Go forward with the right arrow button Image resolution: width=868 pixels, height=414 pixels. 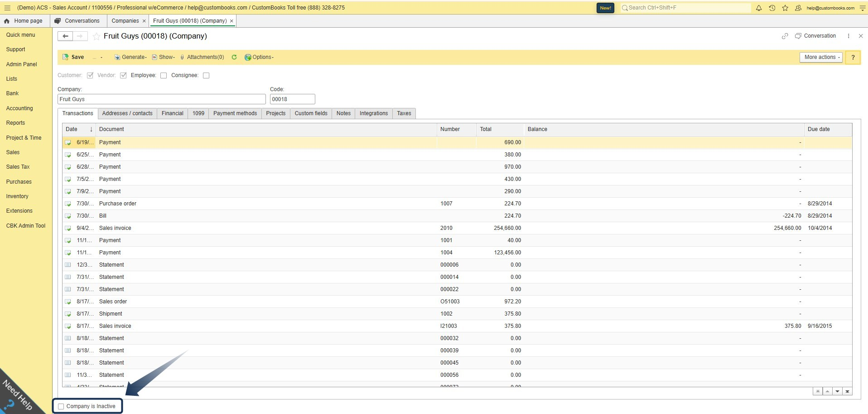pyautogui.click(x=80, y=36)
